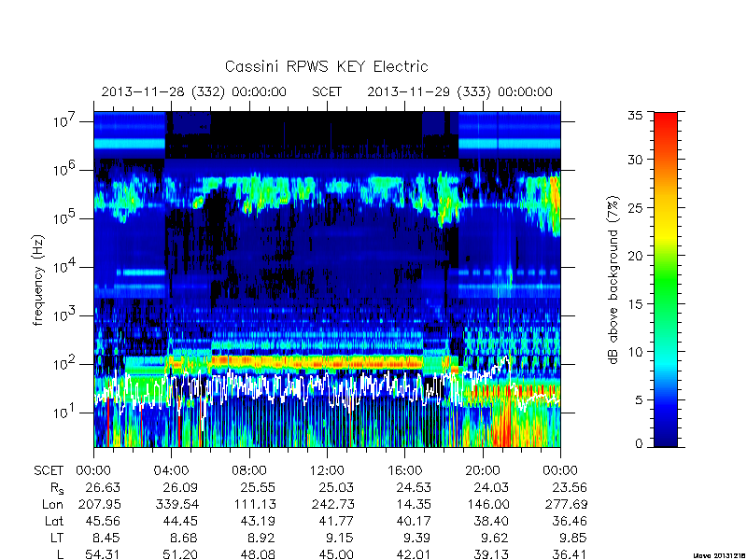The width and height of the screenshot is (747, 560).
Task: Click the top 'SCET' label between dates
Action: click(x=327, y=91)
